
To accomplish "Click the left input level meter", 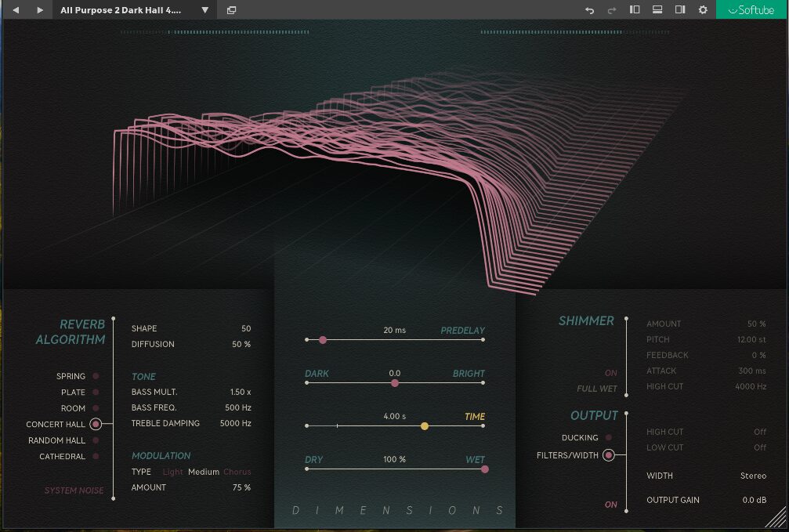I will (x=215, y=32).
